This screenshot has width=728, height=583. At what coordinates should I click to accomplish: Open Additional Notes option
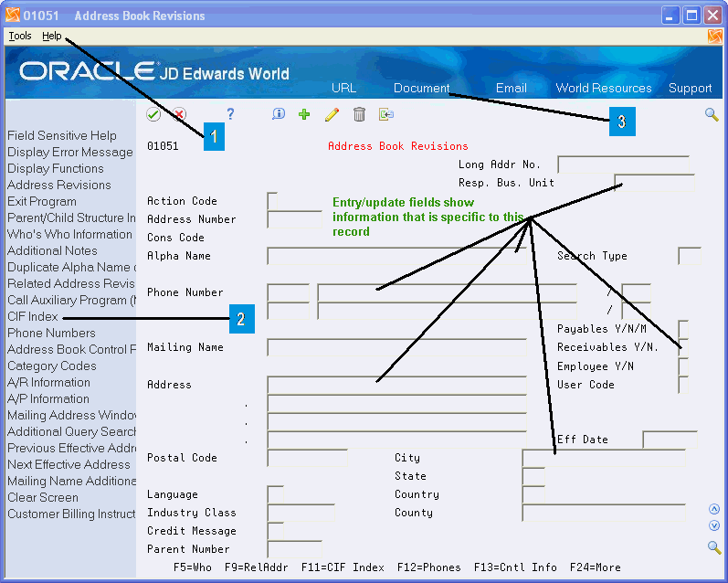52,251
